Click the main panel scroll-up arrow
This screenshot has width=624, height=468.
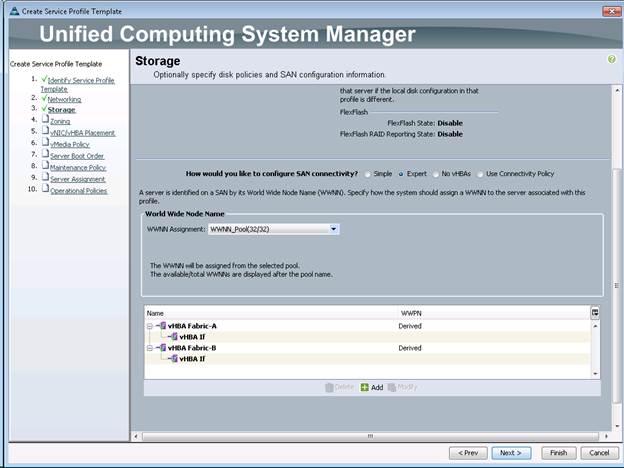[617, 91]
